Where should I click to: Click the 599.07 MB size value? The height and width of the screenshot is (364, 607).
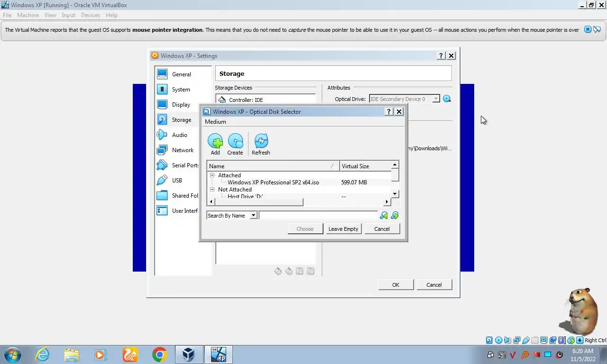point(354,182)
